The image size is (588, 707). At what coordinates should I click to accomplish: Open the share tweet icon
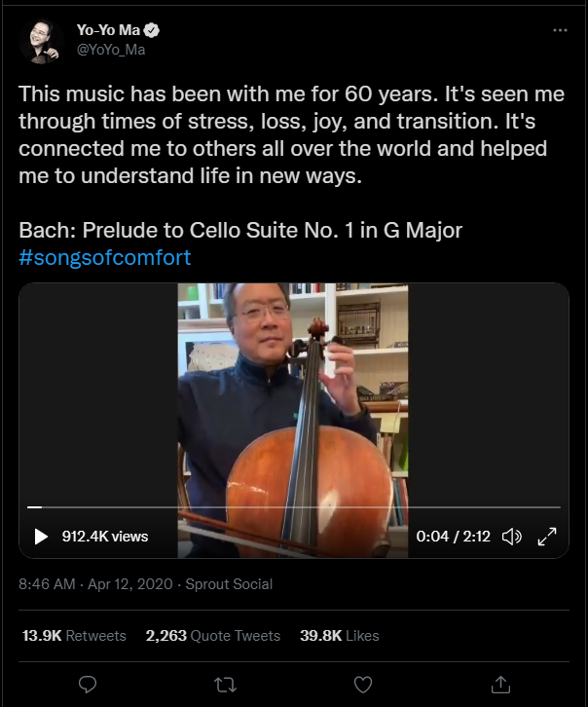tap(500, 684)
